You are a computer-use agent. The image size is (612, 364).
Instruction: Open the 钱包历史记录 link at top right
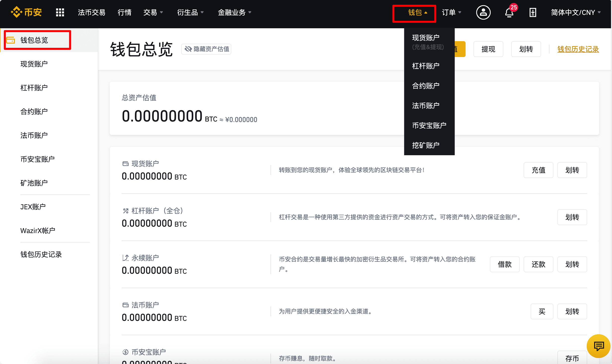click(x=578, y=49)
